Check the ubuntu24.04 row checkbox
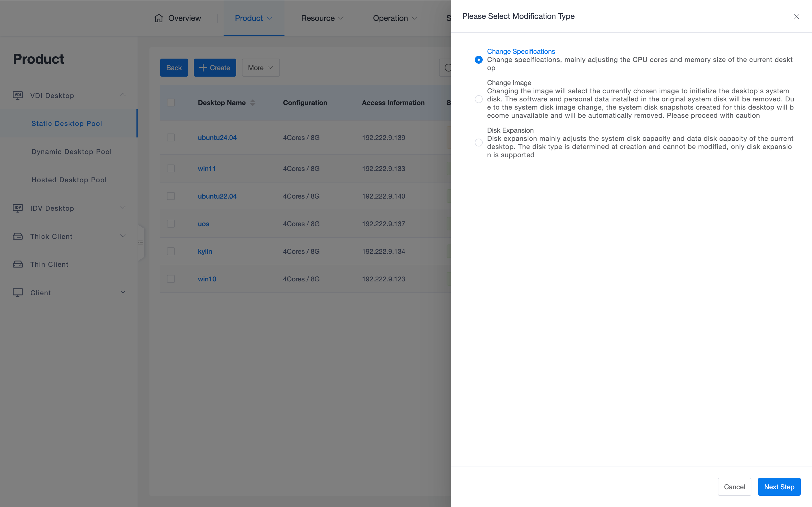 [x=171, y=137]
